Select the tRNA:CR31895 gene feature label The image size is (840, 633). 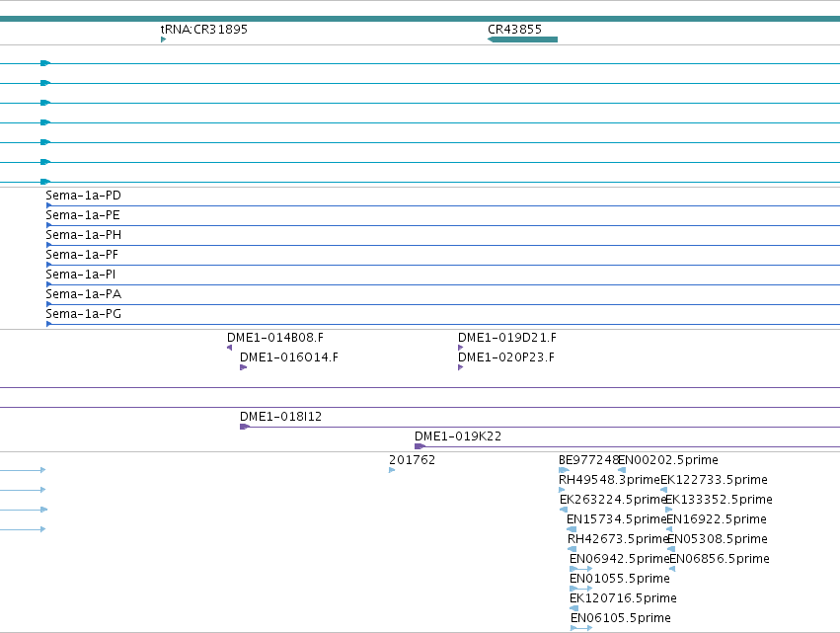(204, 30)
